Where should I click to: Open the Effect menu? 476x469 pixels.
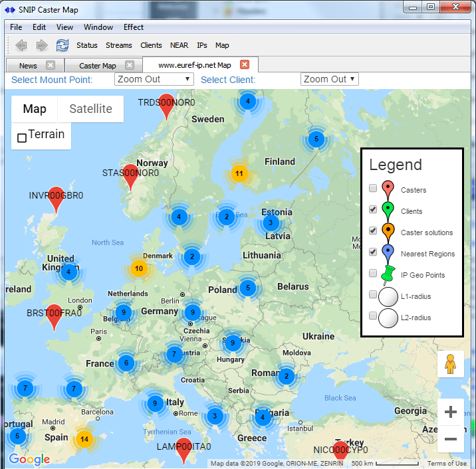point(134,27)
